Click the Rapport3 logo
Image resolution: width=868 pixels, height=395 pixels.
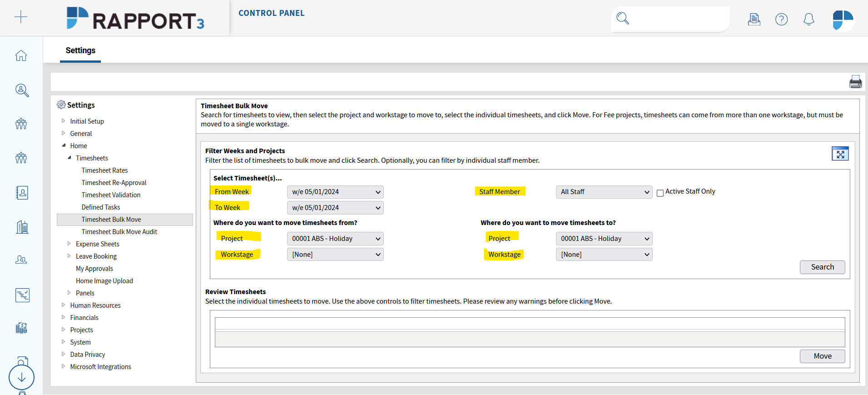135,19
